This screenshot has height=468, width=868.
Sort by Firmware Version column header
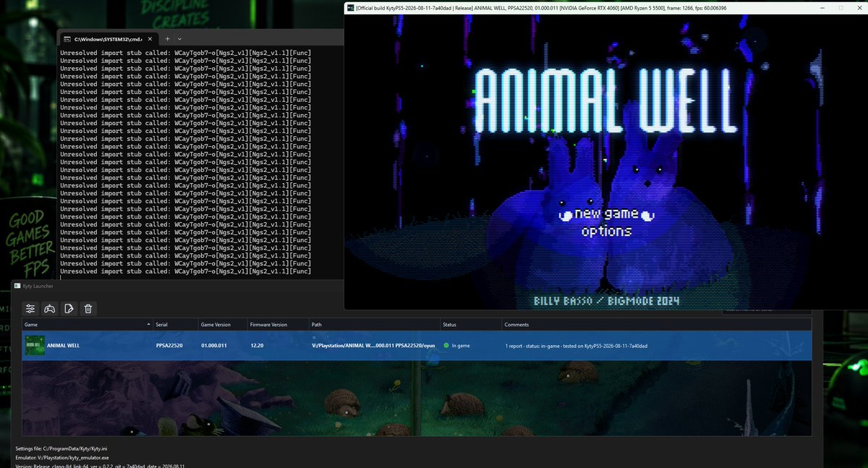pyautogui.click(x=278, y=325)
